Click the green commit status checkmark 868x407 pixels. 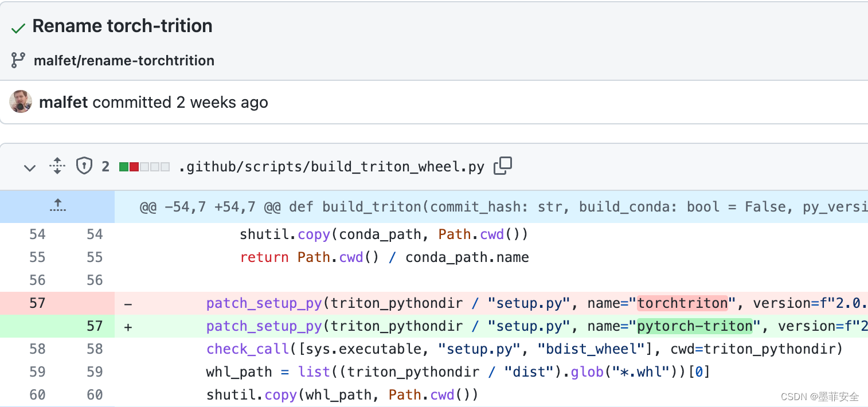pos(18,28)
